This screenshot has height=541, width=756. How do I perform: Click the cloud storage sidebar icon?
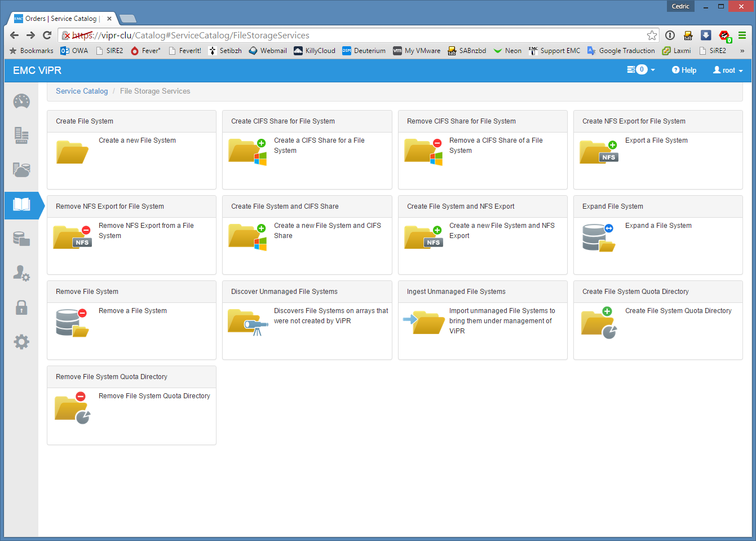21,170
